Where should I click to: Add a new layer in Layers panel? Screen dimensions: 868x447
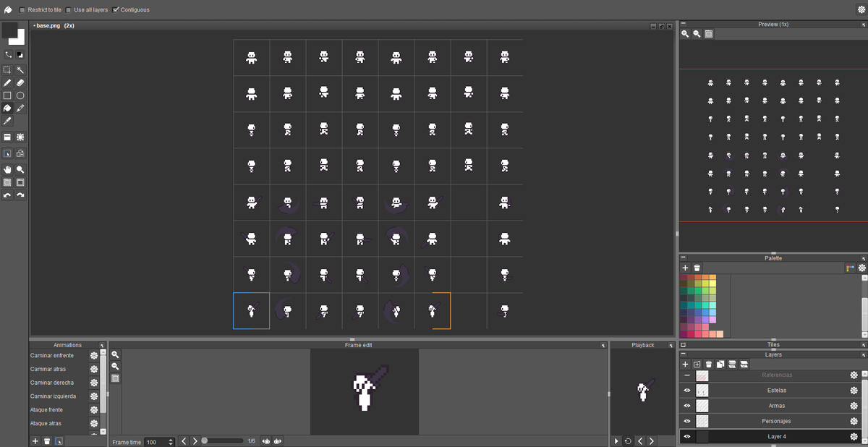pos(685,364)
